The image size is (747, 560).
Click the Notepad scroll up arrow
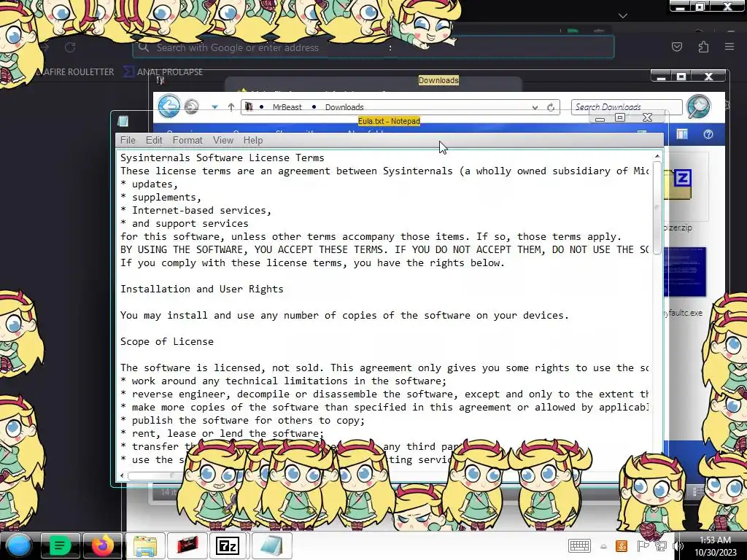[657, 156]
